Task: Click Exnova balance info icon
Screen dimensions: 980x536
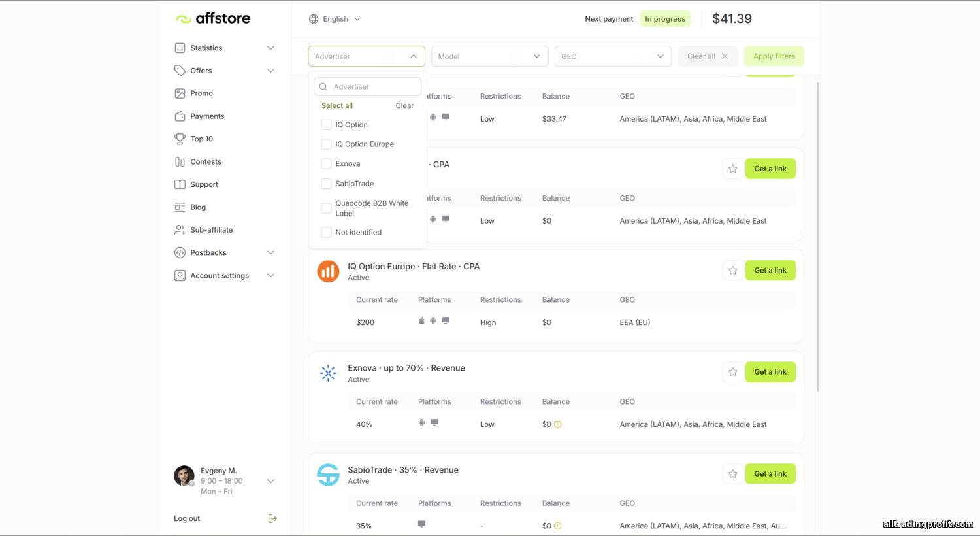Action: click(557, 424)
